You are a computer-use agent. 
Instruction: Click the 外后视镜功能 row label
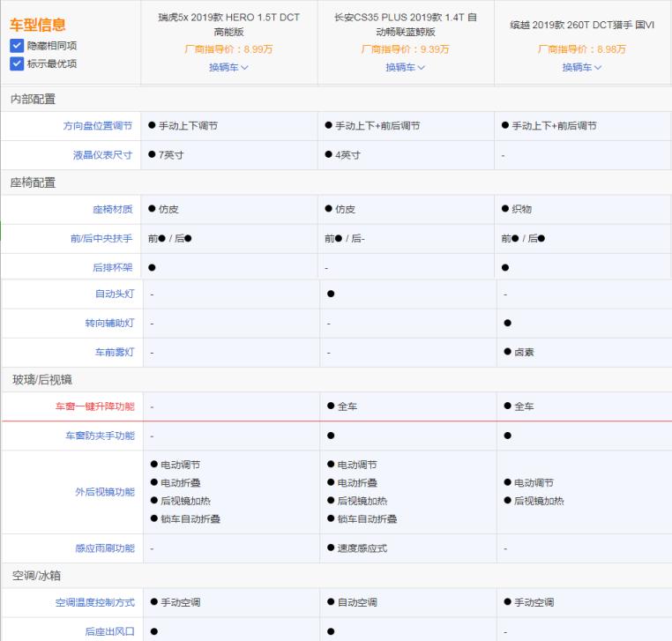click(x=105, y=491)
